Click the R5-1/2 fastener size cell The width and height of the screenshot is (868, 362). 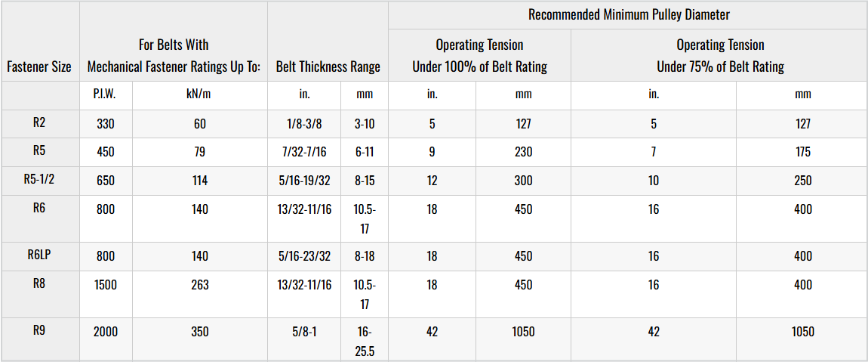click(x=39, y=180)
